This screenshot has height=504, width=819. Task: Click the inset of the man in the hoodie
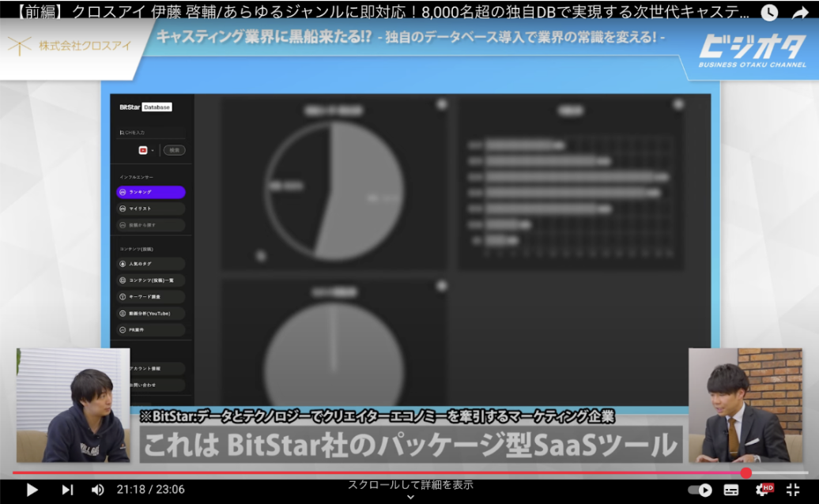[x=73, y=405]
